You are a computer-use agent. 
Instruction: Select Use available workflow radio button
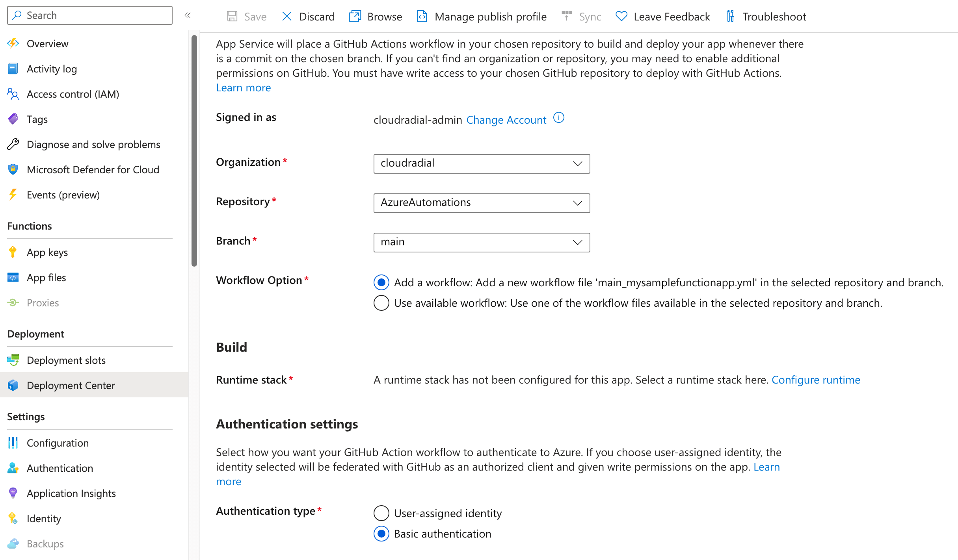(x=381, y=303)
